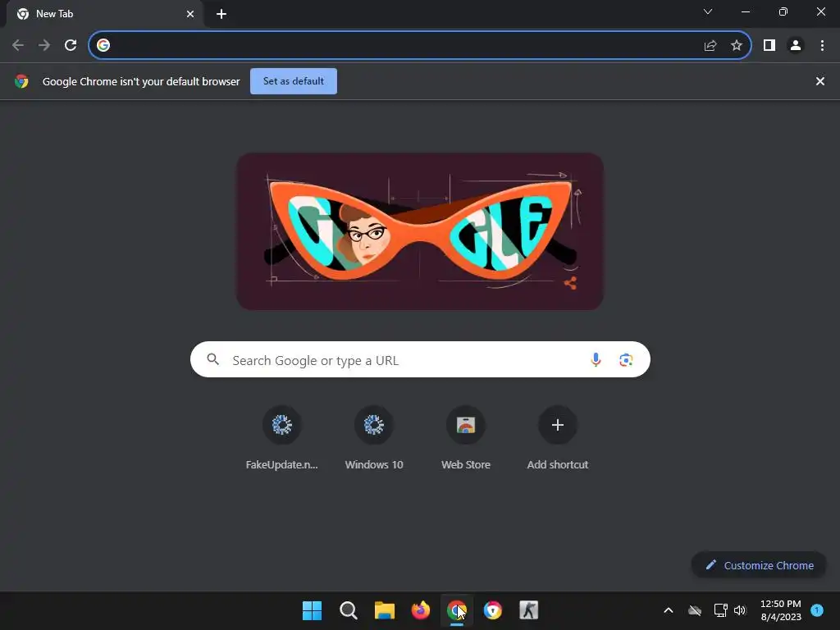
Task: Open Customize Chrome
Action: (759, 565)
